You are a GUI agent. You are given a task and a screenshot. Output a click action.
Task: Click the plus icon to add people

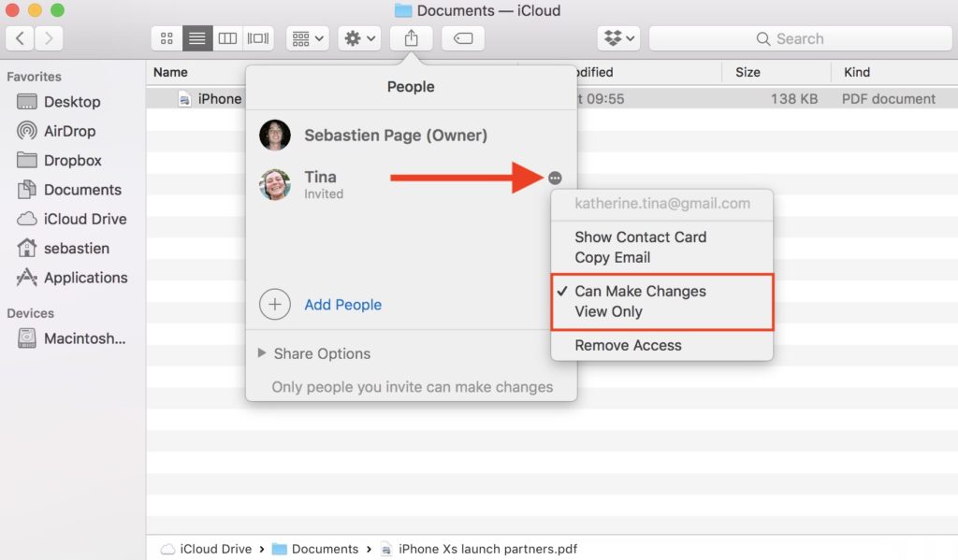pyautogui.click(x=275, y=304)
